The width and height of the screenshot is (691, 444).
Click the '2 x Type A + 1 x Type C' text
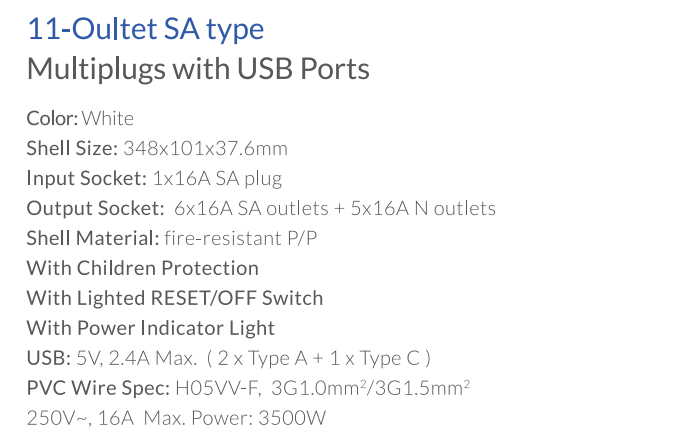(319, 358)
